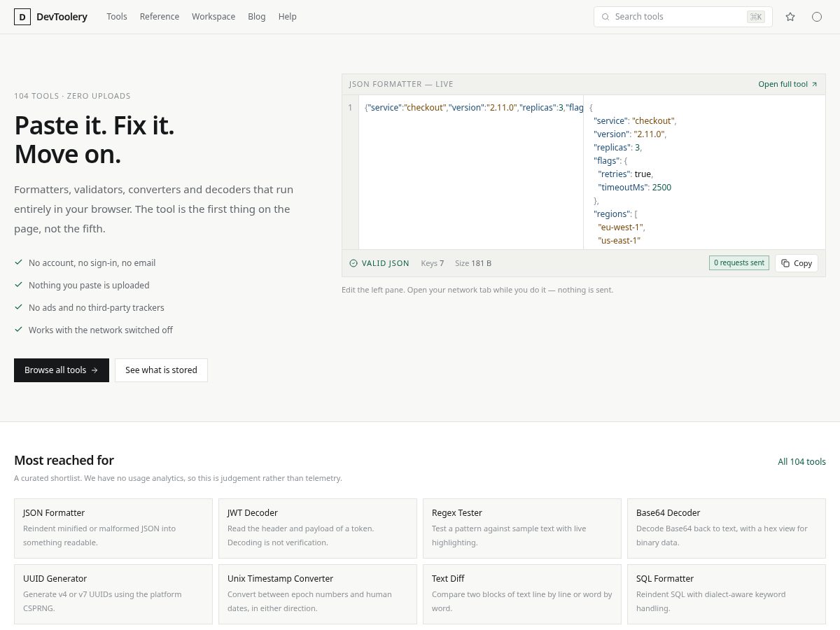840x630 pixels.
Task: Open the JWT Decoder card
Action: [318, 528]
